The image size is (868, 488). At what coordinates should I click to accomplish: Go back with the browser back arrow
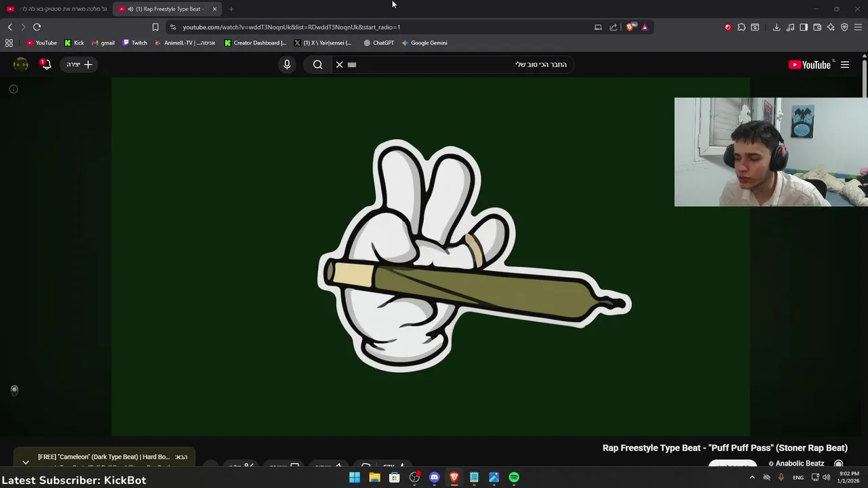pos(9,27)
